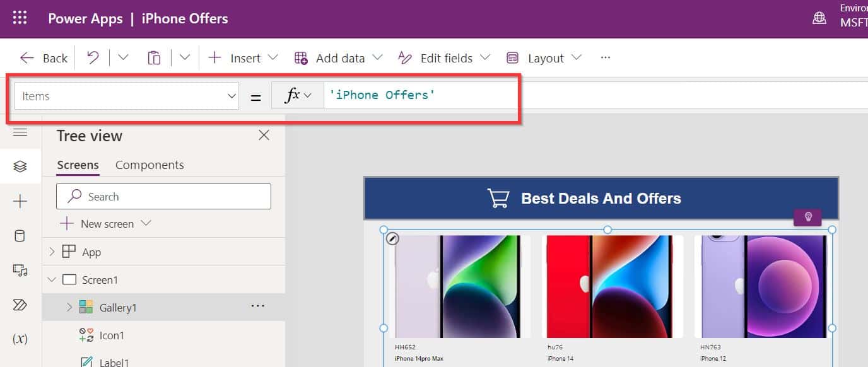Click the Search box in Tree view
The width and height of the screenshot is (868, 367).
(163, 196)
